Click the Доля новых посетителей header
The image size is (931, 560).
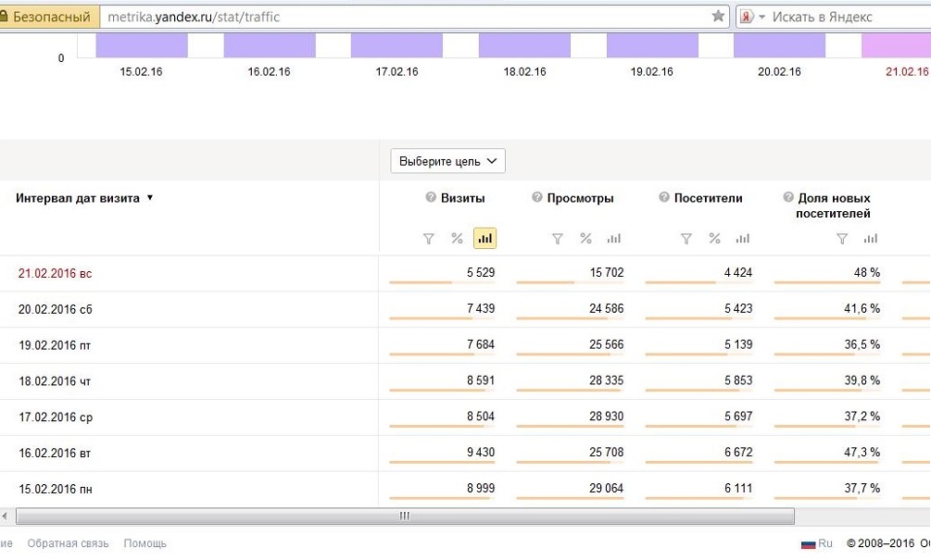coord(834,205)
